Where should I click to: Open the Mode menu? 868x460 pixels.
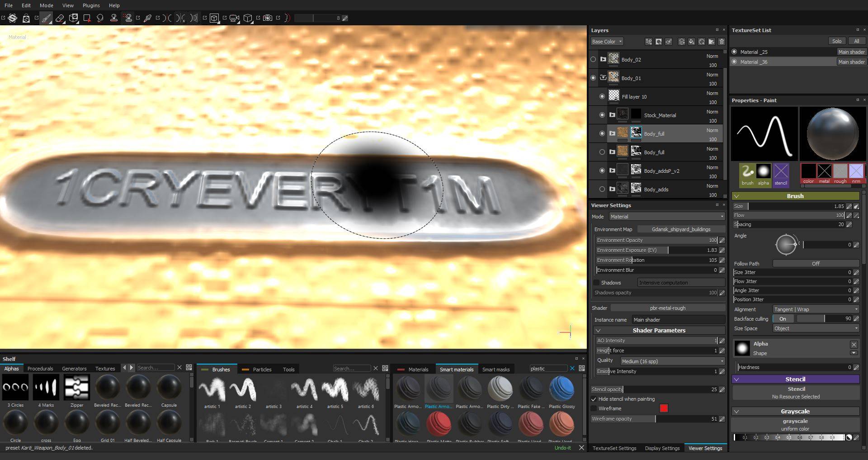point(46,5)
